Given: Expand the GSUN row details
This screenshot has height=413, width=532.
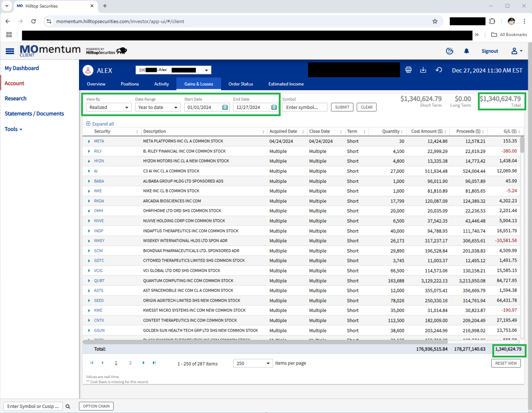Looking at the screenshot, I should point(89,331).
